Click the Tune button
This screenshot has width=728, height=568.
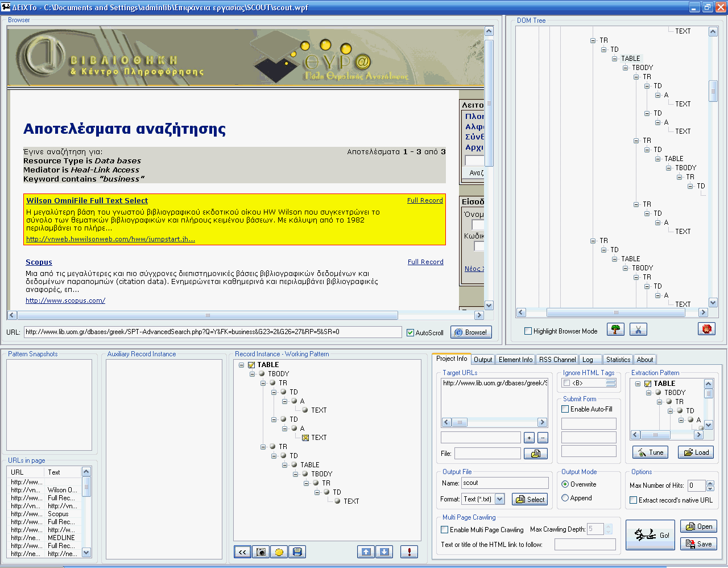click(x=650, y=452)
